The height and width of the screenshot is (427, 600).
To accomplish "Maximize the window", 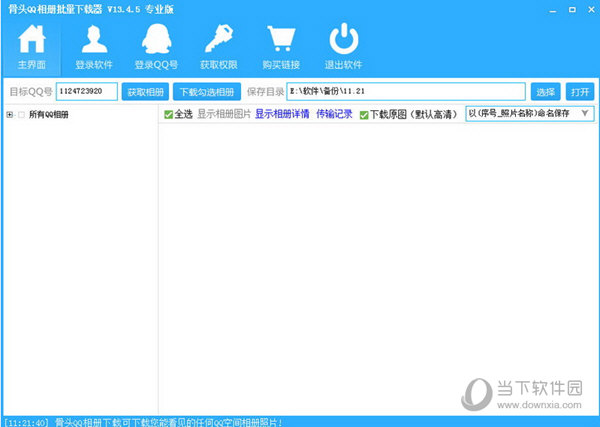I will point(572,10).
